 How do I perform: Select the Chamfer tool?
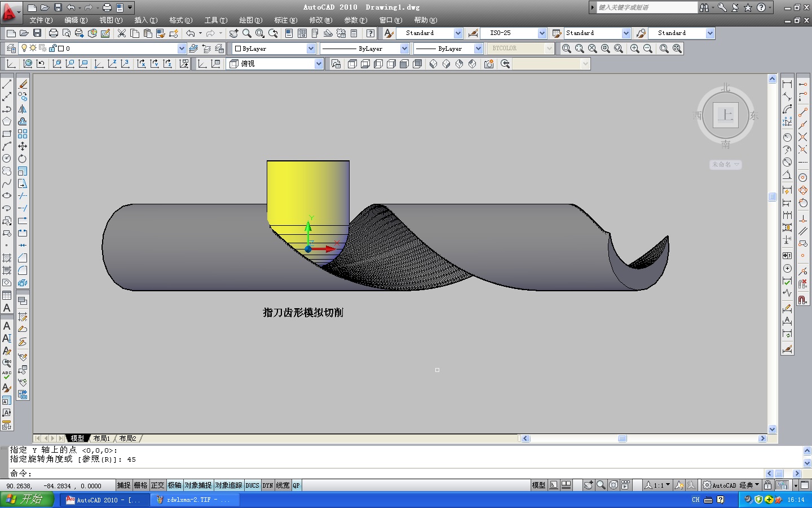pyautogui.click(x=23, y=258)
